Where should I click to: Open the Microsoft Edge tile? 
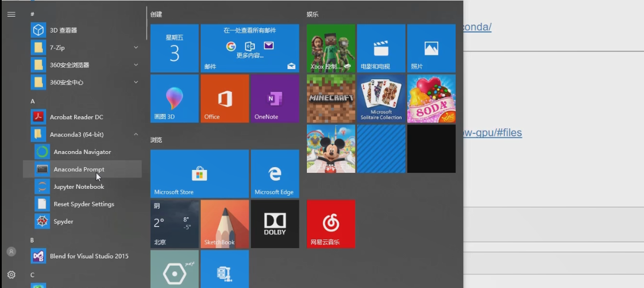275,174
